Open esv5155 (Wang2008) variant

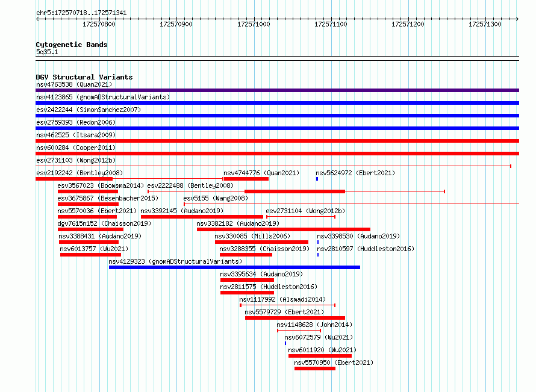[x=216, y=198]
